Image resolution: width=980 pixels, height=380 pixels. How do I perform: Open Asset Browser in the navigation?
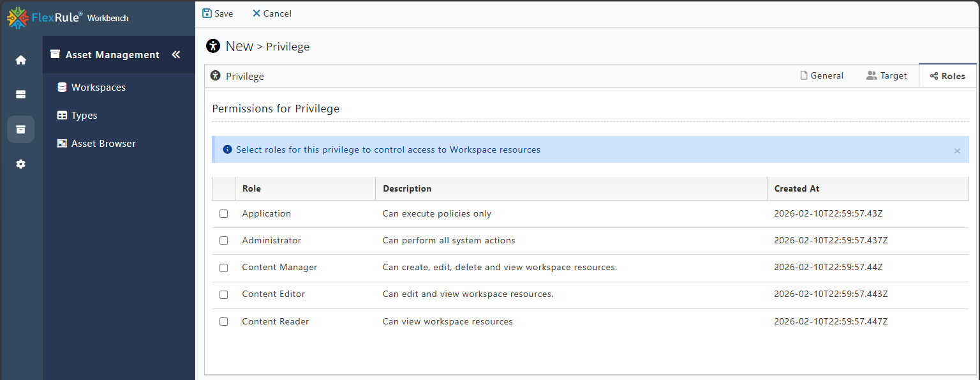coord(103,144)
